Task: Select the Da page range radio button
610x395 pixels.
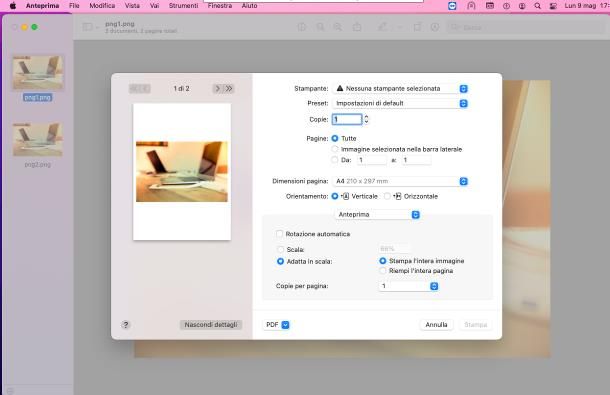Action: pos(335,160)
